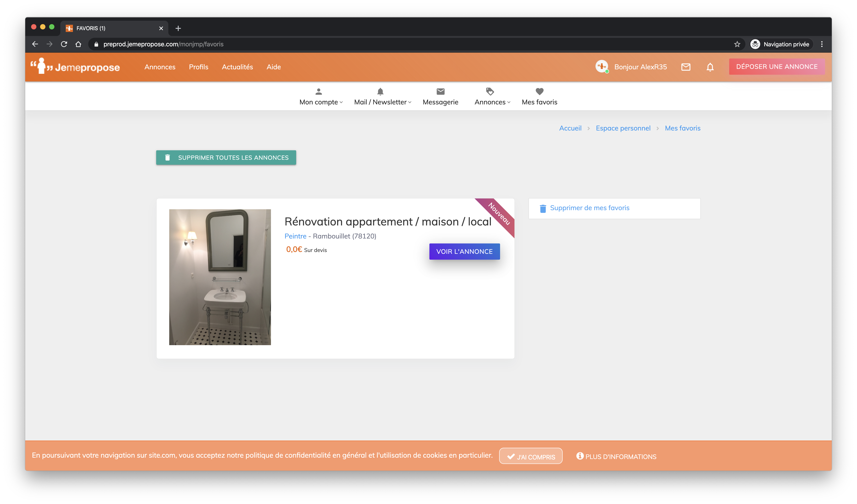Click Supprimer de mes favoris link

tap(589, 208)
